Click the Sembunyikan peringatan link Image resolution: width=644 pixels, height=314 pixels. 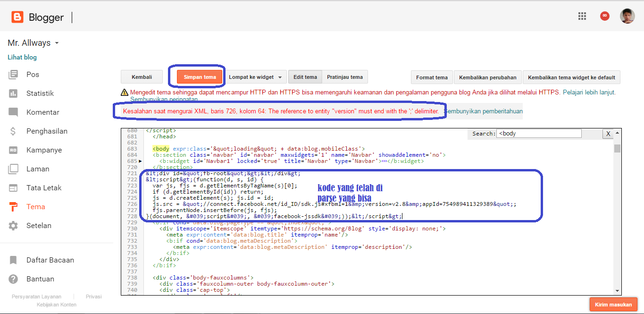[x=164, y=100]
